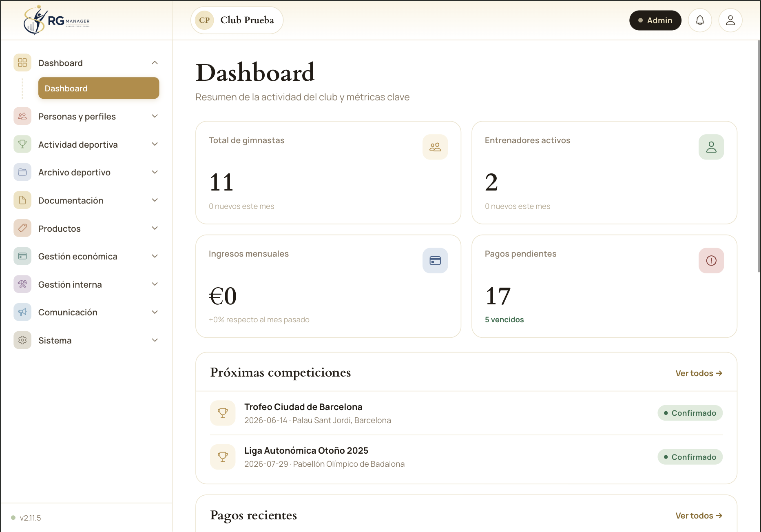Open the Club Prueba selector
This screenshot has width=761, height=532.
pyautogui.click(x=237, y=20)
